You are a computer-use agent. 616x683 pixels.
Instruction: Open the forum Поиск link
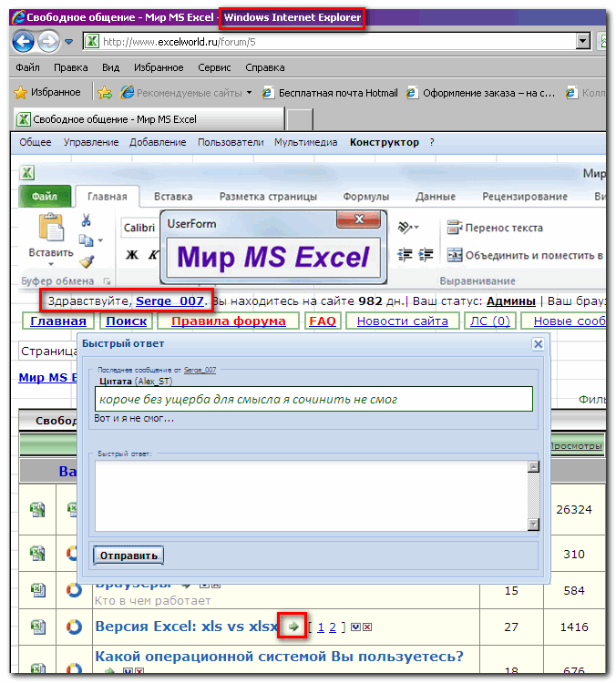pos(127,321)
